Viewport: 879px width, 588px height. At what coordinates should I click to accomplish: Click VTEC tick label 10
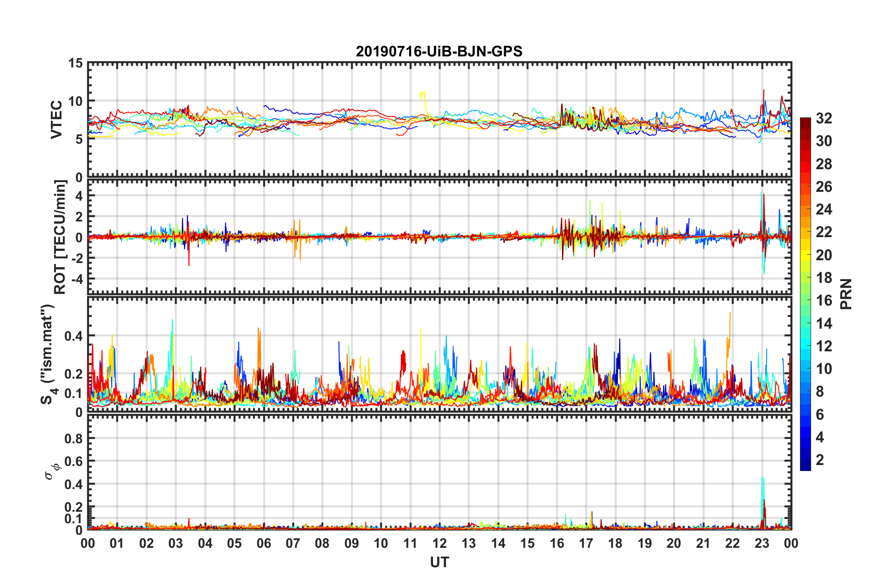click(x=75, y=101)
